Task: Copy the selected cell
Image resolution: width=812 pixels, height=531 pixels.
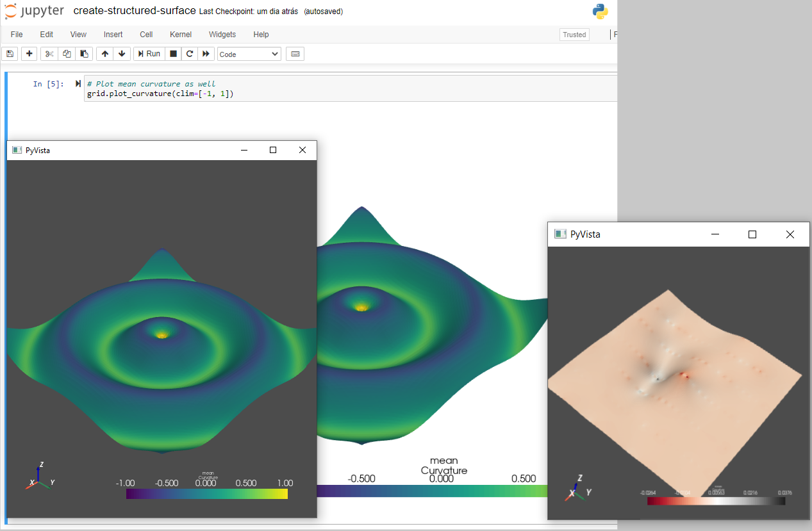Action: point(67,53)
